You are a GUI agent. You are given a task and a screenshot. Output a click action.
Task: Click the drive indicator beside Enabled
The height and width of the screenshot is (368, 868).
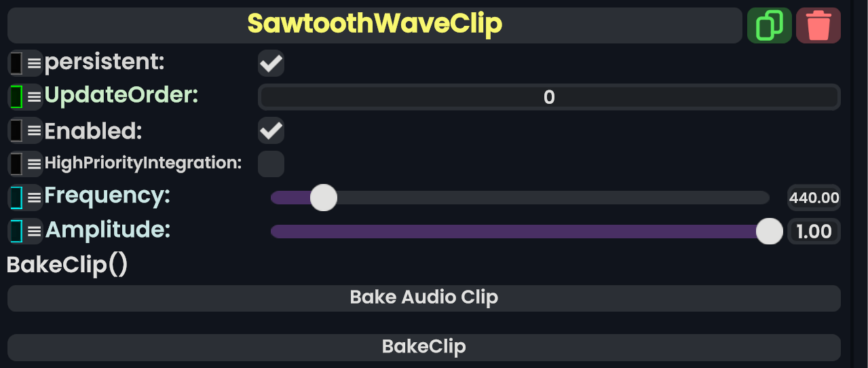(16, 130)
